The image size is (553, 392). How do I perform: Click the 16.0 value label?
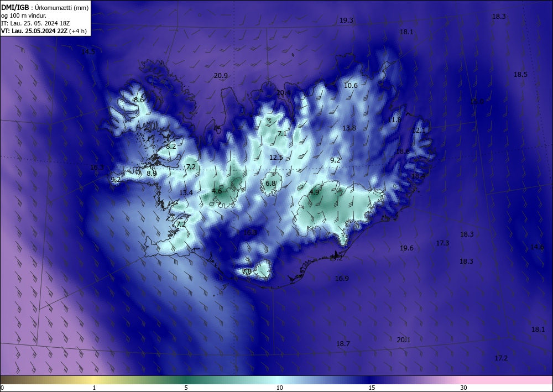point(250,233)
